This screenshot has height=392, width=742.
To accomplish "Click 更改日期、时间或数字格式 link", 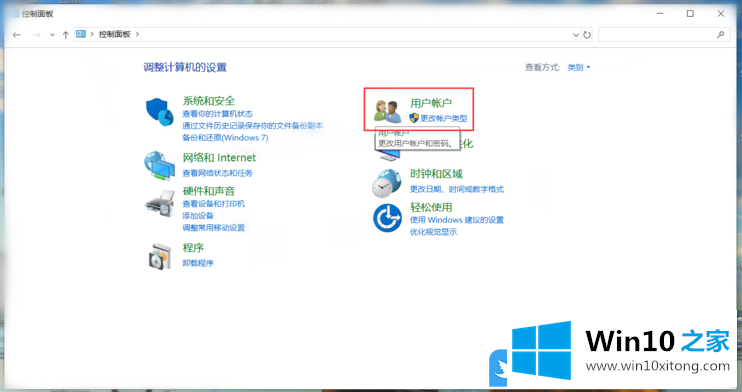I will pyautogui.click(x=457, y=189).
